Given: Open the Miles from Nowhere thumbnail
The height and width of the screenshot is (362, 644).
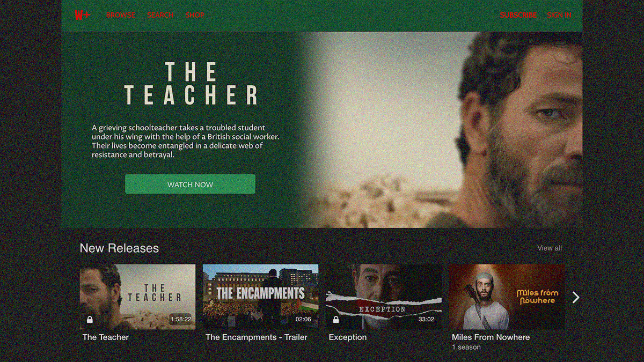Looking at the screenshot, I should (x=507, y=297).
